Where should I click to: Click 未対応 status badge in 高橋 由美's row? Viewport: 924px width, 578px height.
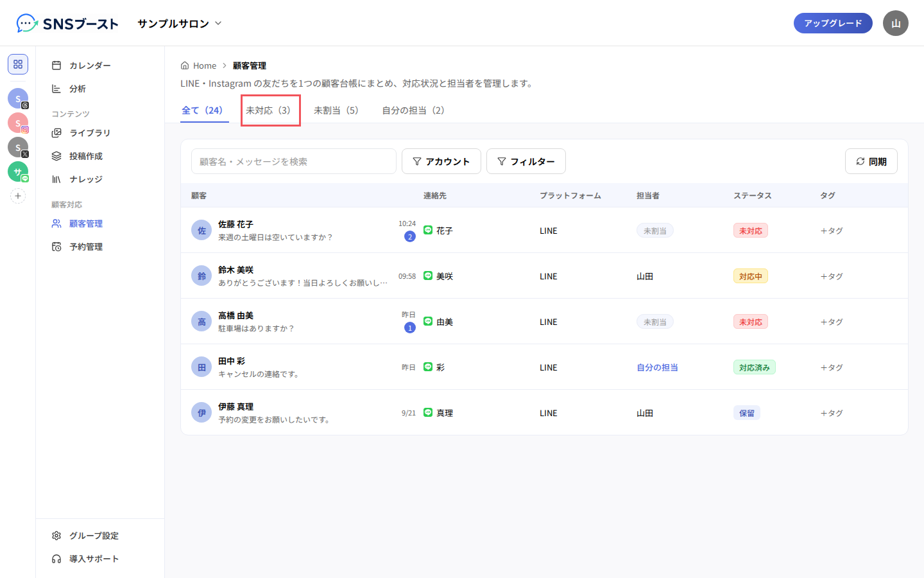[x=751, y=322]
